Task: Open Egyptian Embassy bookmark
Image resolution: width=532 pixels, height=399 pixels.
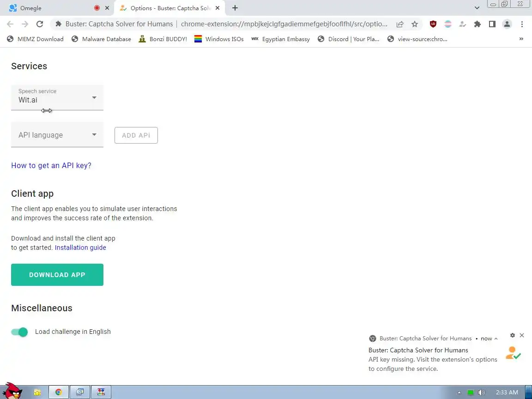Action: [281, 39]
